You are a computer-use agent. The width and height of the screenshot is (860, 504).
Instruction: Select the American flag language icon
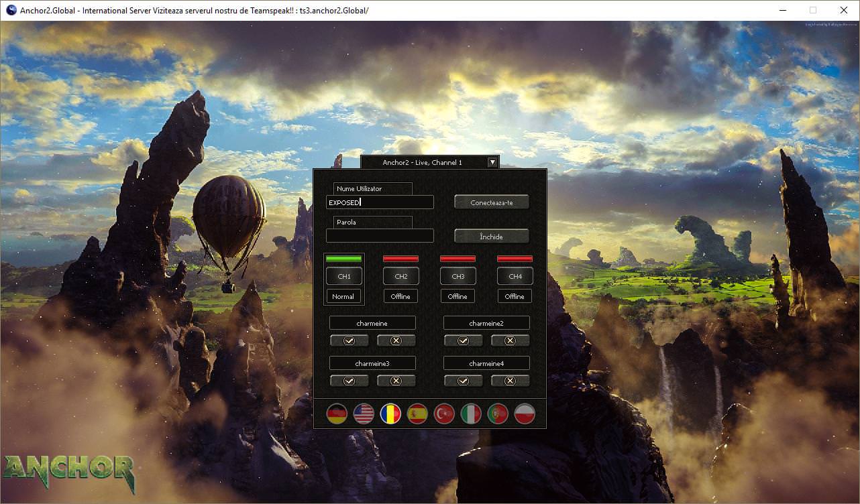(x=363, y=414)
